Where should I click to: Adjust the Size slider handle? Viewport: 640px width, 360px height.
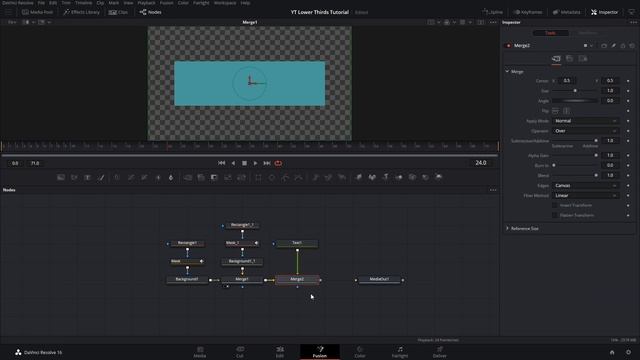[575, 91]
